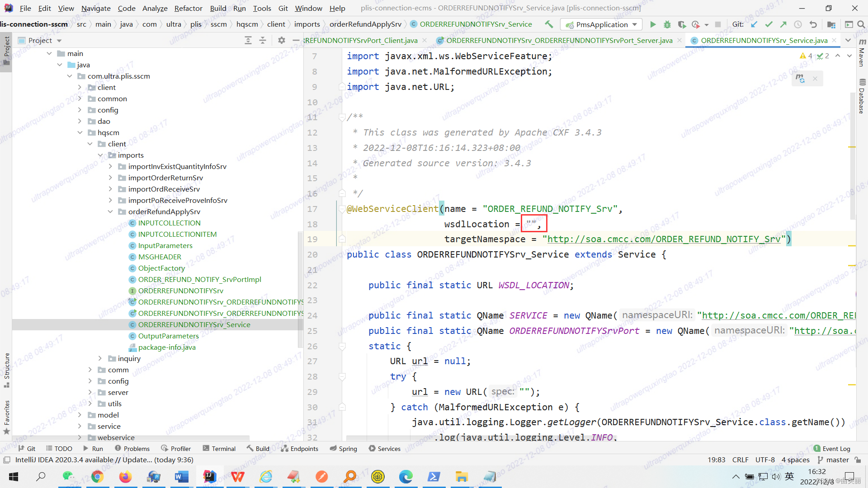Toggle fold on the Javadoc comment block

click(342, 117)
